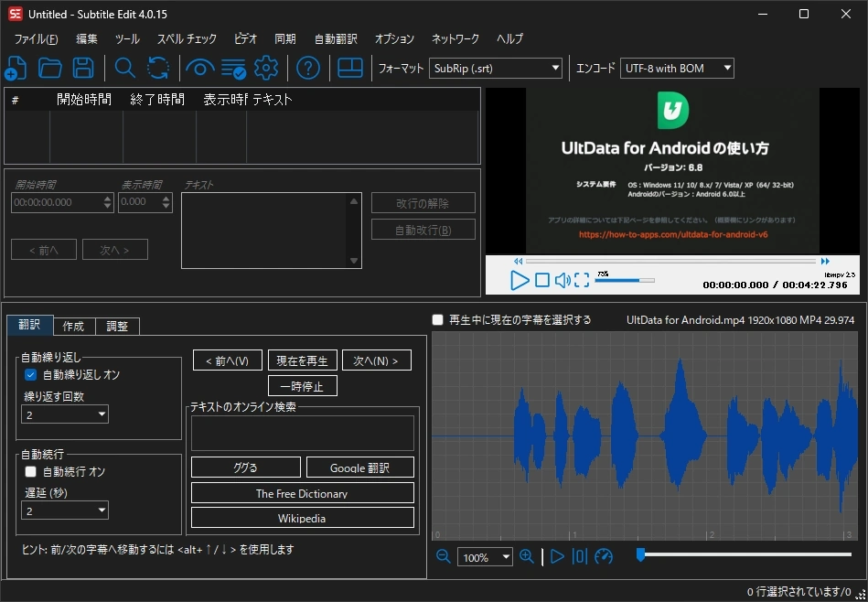This screenshot has width=868, height=602.
Task: Click the 次へ(N) > button
Action: coord(377,360)
